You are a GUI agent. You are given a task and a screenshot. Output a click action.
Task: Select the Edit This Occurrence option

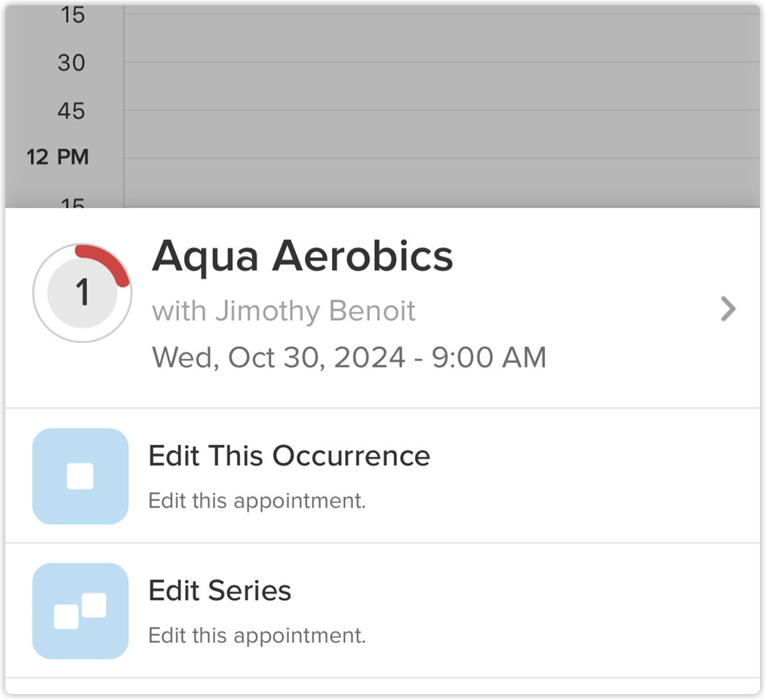(x=383, y=475)
